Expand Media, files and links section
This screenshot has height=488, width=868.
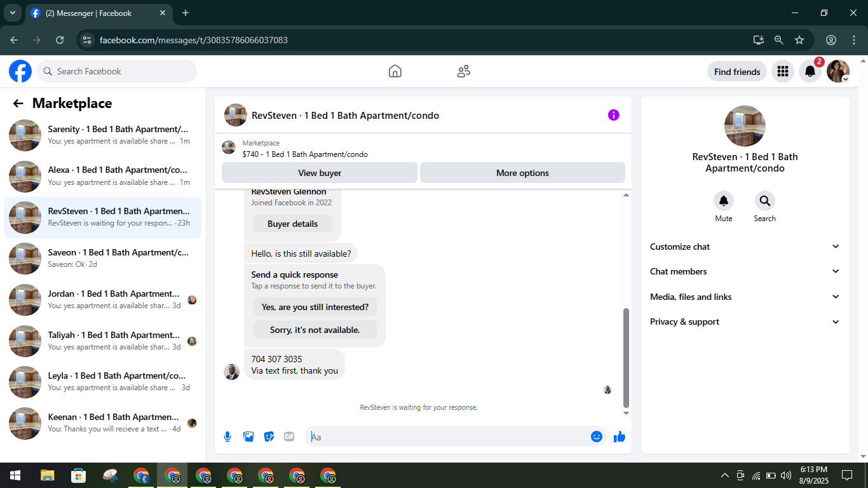[745, 297]
